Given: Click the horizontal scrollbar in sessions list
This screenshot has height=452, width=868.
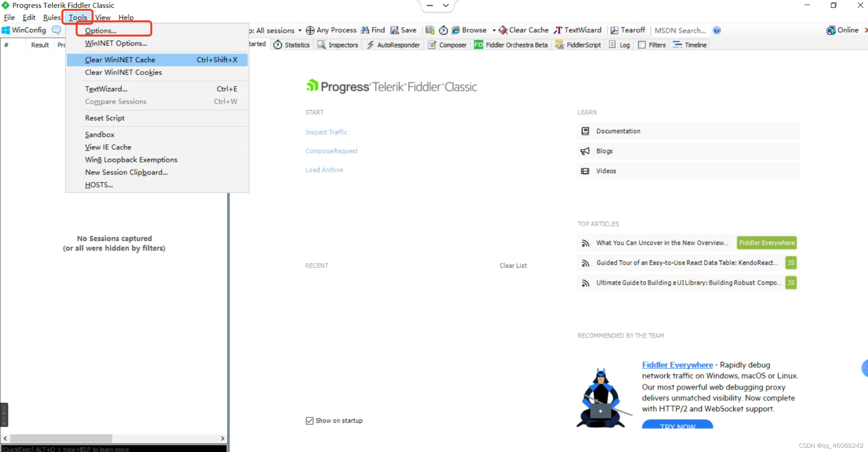Looking at the screenshot, I should [61, 438].
